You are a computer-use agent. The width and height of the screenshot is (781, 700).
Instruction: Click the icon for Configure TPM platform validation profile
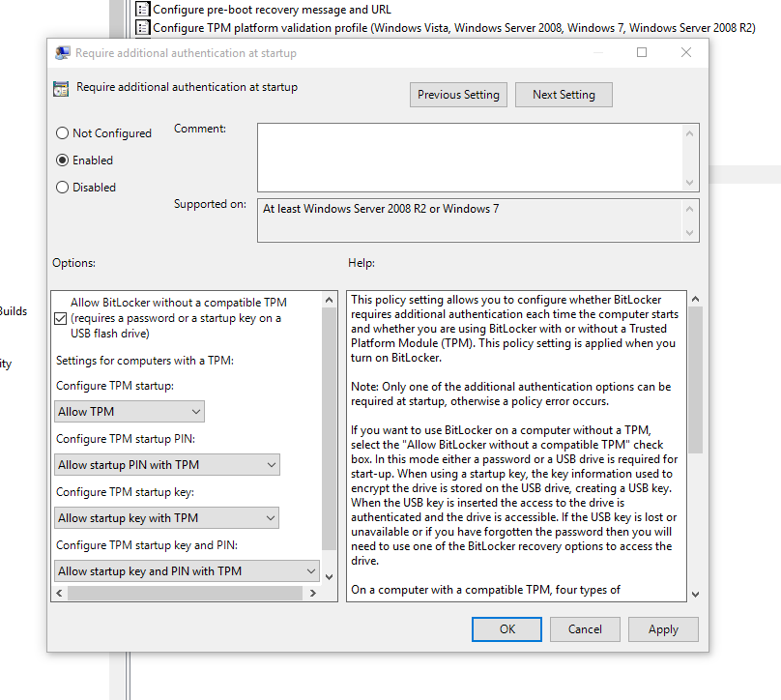click(x=143, y=27)
